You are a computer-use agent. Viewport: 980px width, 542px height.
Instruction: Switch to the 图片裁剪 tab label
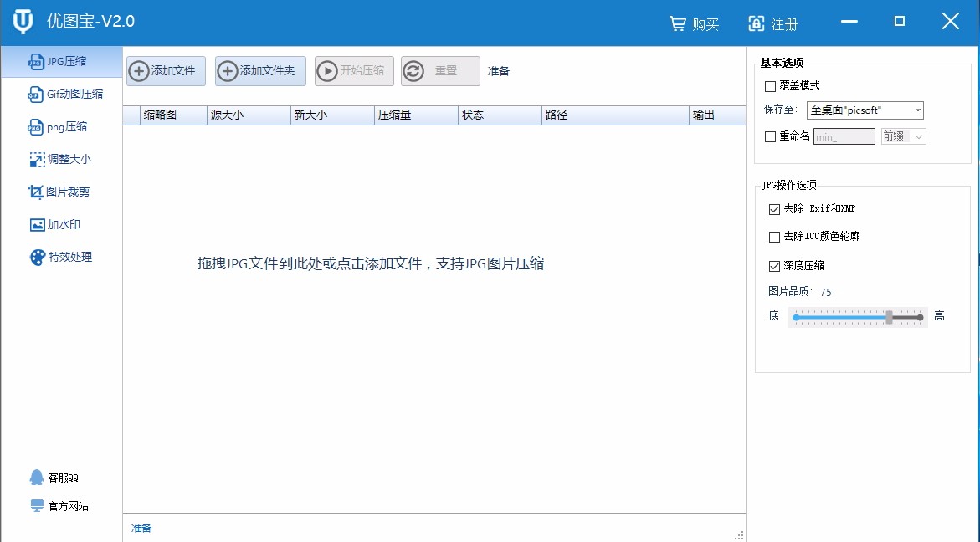point(68,192)
